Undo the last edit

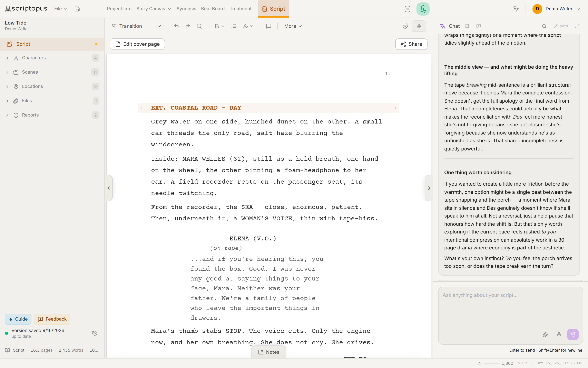[x=176, y=26]
